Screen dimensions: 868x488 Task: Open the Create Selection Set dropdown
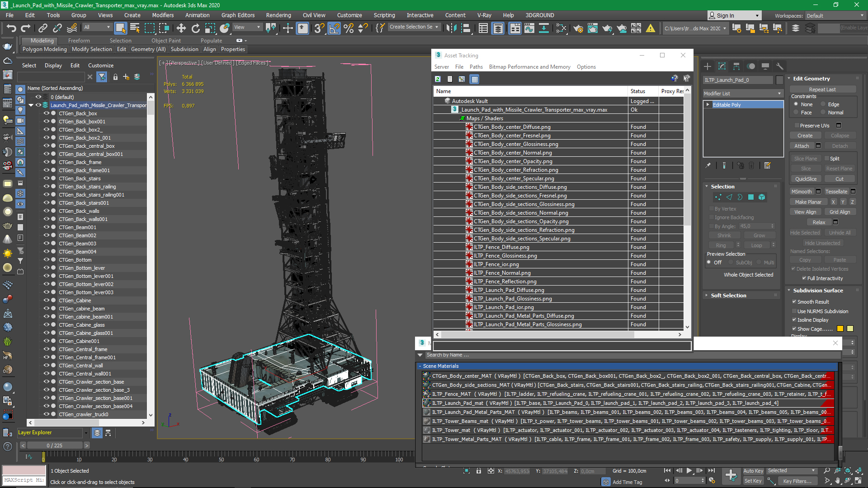tap(414, 27)
